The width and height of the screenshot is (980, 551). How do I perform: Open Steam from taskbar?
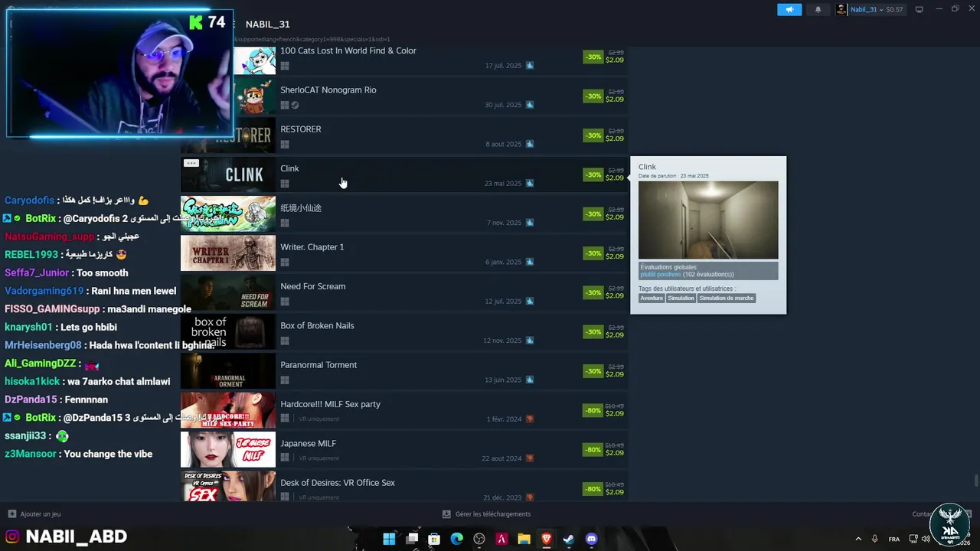569,539
